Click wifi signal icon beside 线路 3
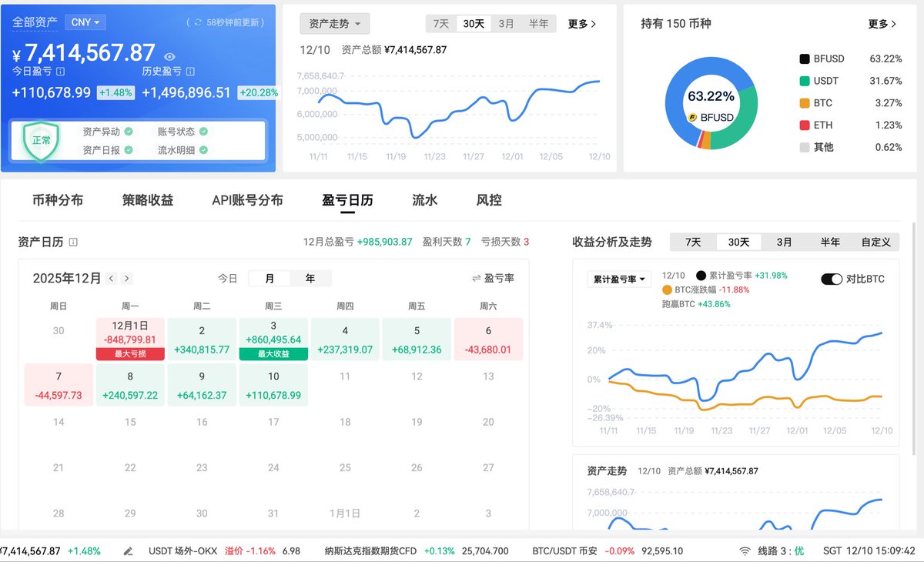 (x=745, y=551)
